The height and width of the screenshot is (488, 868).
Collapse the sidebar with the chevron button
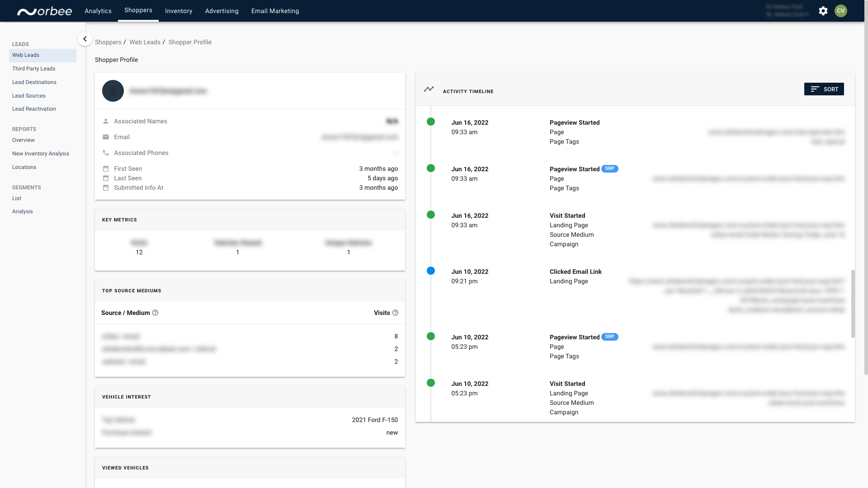(85, 39)
